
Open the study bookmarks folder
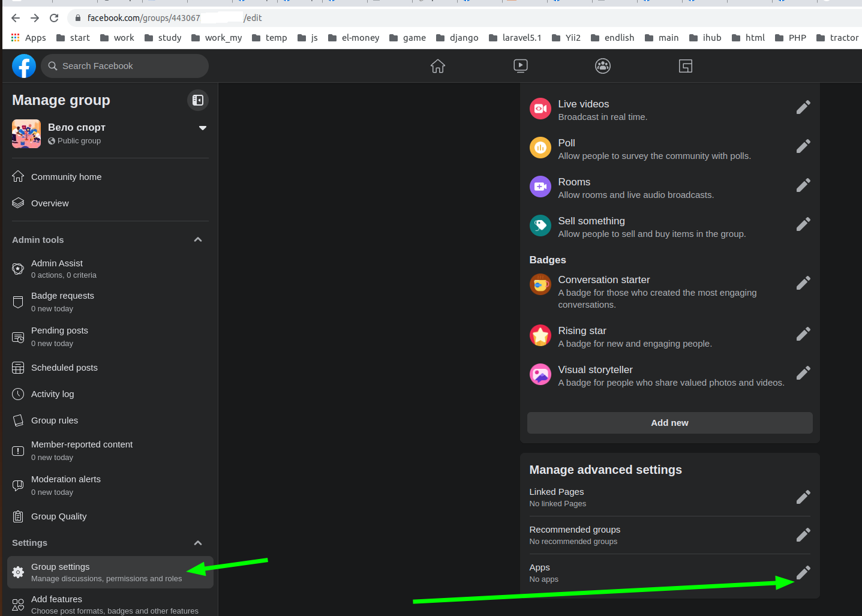click(x=163, y=38)
